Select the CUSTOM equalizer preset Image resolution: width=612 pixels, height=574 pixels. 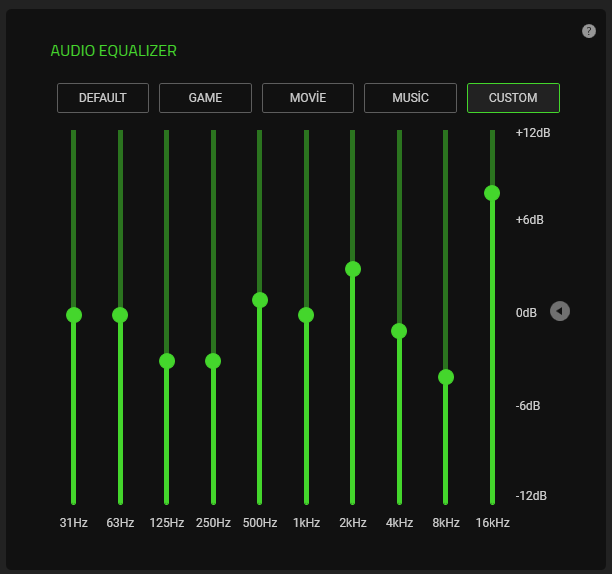pos(513,98)
